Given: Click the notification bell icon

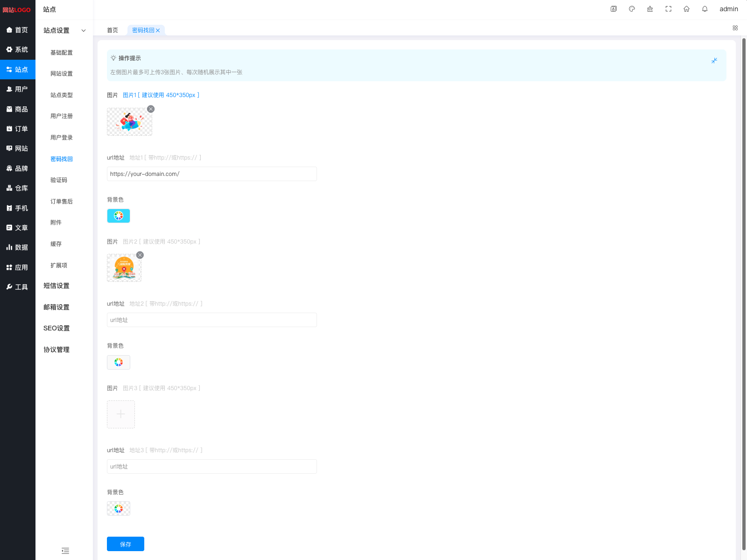Looking at the screenshot, I should pyautogui.click(x=705, y=9).
